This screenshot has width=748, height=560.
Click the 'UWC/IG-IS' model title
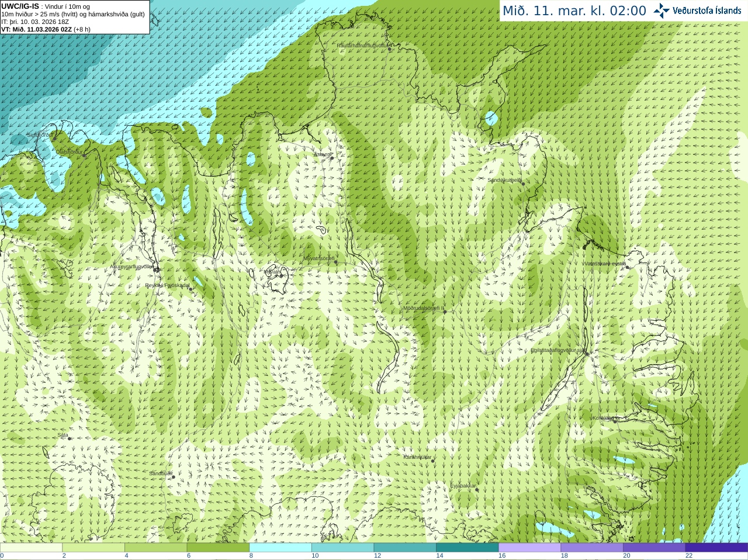coord(20,6)
